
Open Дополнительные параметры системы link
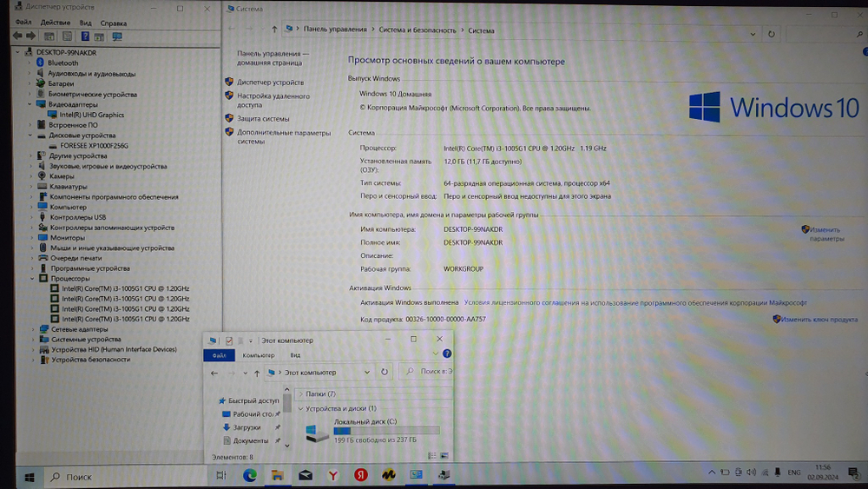tap(284, 136)
